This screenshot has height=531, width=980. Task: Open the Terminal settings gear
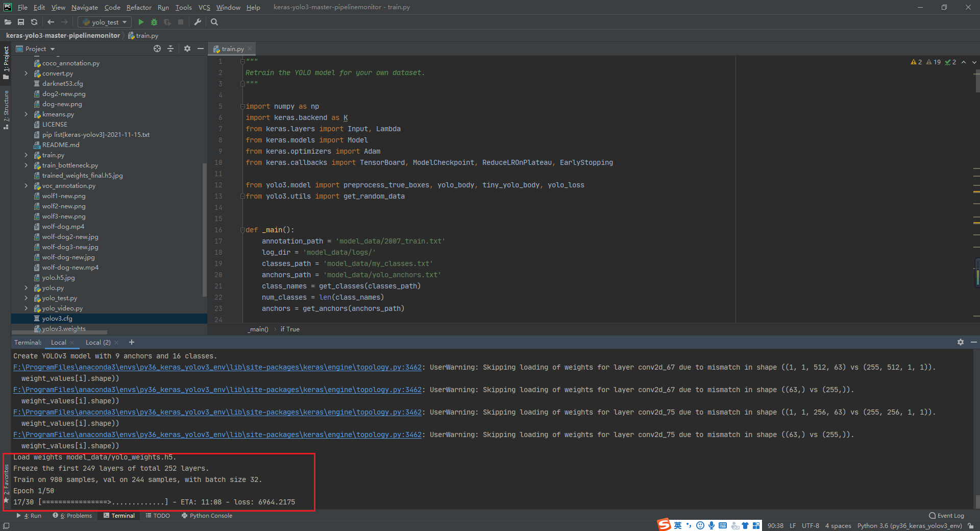[x=961, y=342]
